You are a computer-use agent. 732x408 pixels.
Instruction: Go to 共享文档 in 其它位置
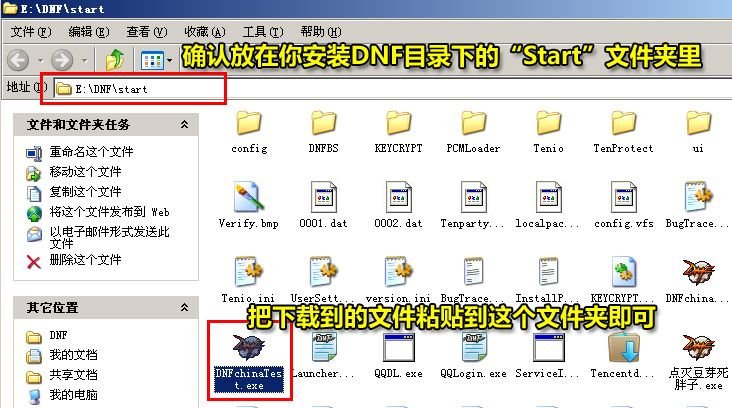pyautogui.click(x=73, y=375)
